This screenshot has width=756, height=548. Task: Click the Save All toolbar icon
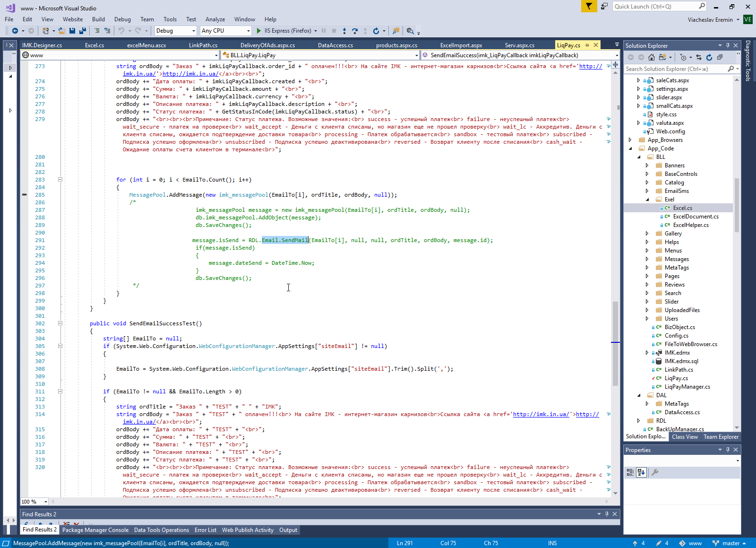click(82, 31)
